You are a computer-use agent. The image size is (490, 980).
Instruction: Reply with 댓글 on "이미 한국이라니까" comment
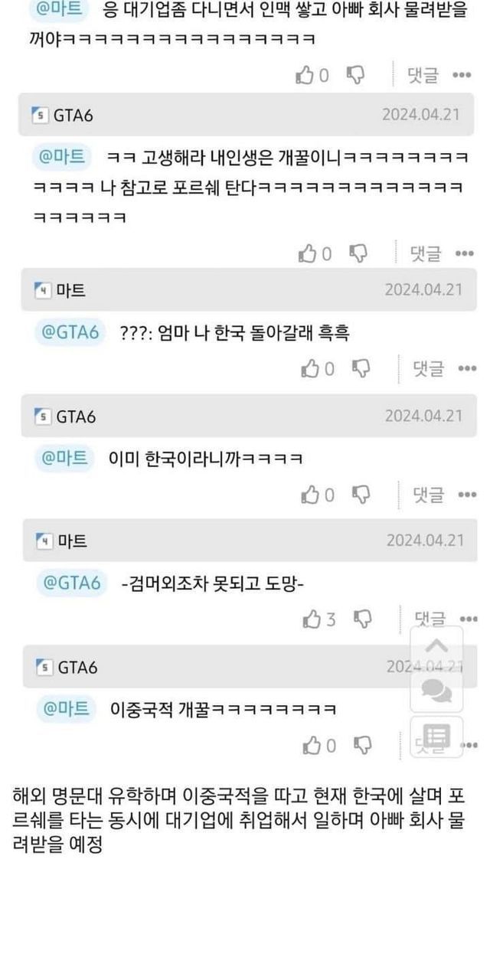point(428,495)
